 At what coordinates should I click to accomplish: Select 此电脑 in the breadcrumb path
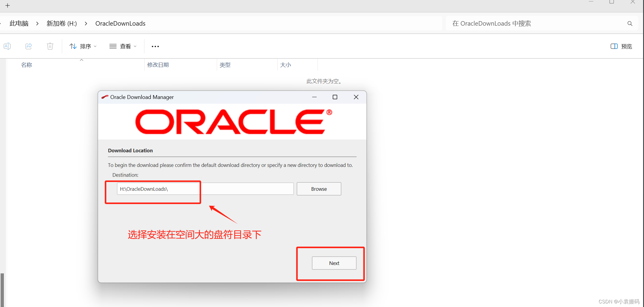[19, 23]
